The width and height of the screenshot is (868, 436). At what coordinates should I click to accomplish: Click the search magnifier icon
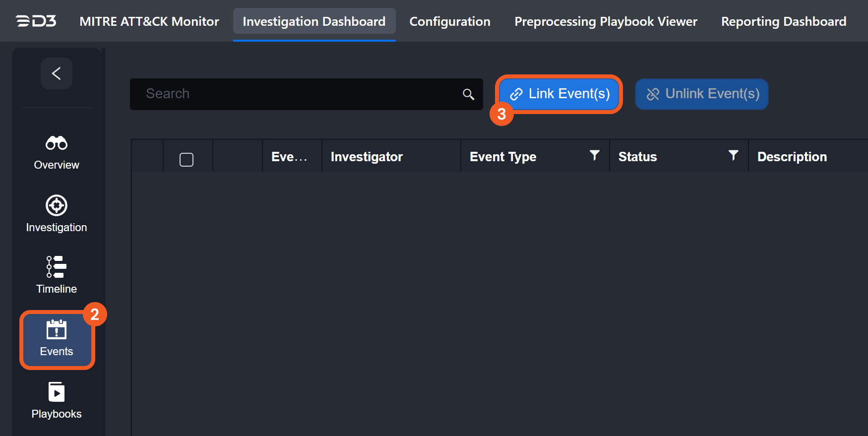pos(468,94)
